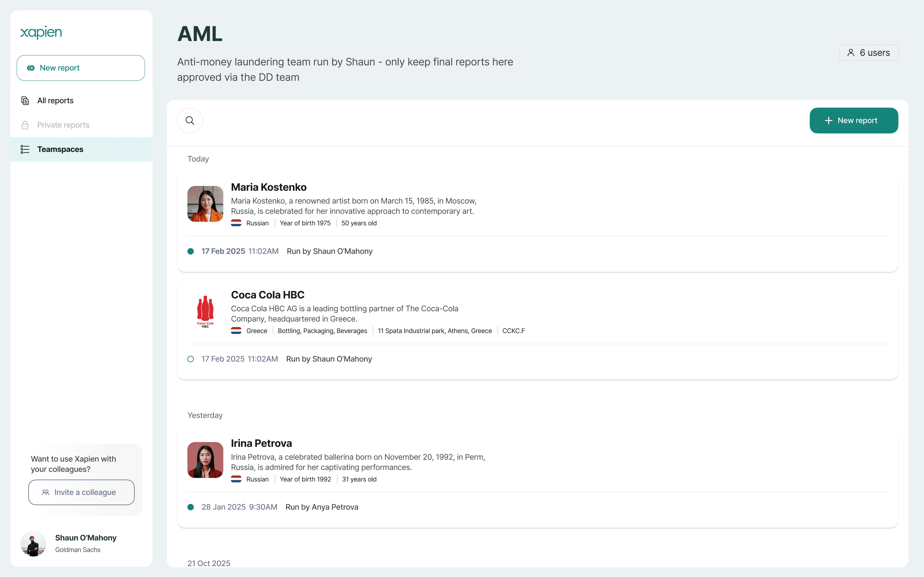Open the 6 users member list
This screenshot has width=924, height=577.
pos(868,53)
